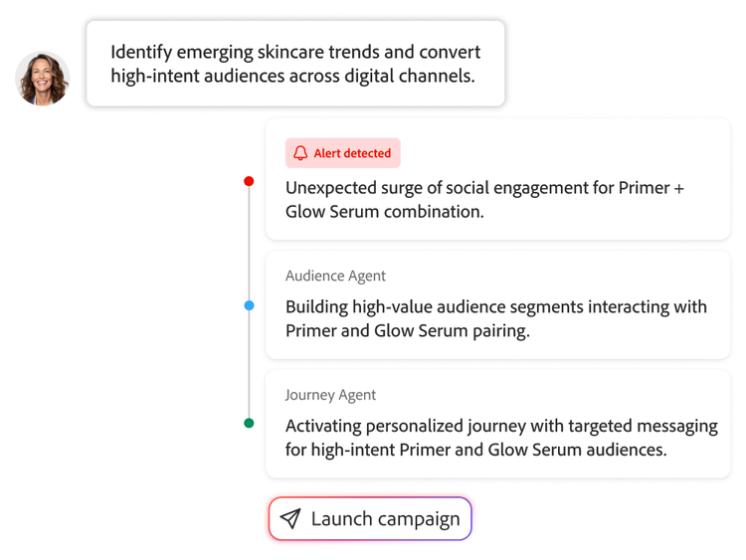This screenshot has height=560, width=746.
Task: Click the paper plane send icon
Action: click(x=290, y=519)
